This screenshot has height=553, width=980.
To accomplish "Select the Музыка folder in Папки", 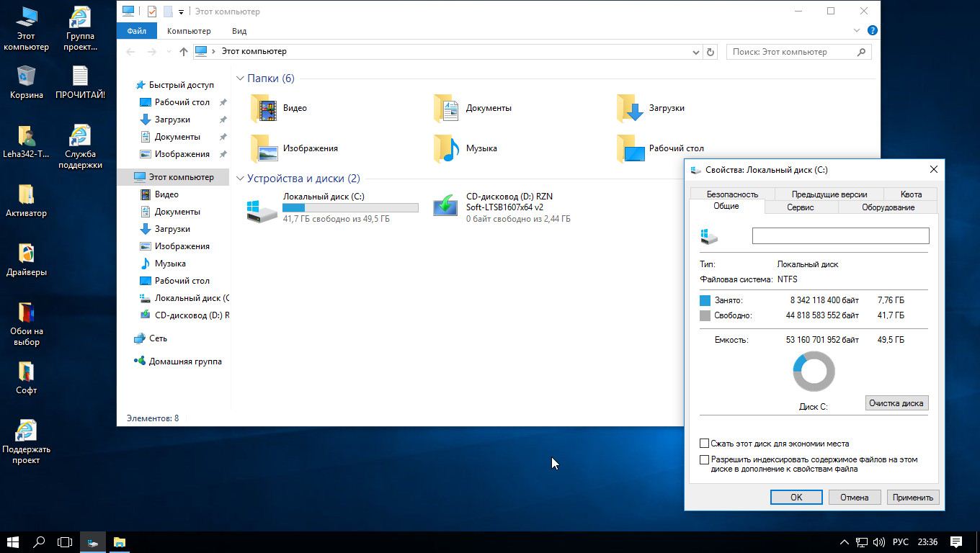I will (465, 148).
